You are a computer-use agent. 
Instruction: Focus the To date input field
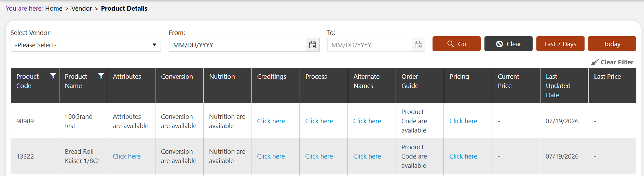tap(370, 45)
